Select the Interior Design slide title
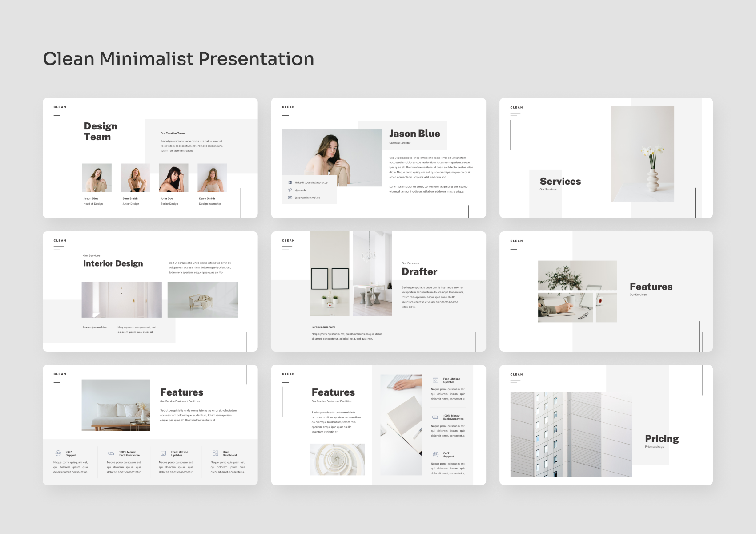This screenshot has height=534, width=756. pos(113,263)
